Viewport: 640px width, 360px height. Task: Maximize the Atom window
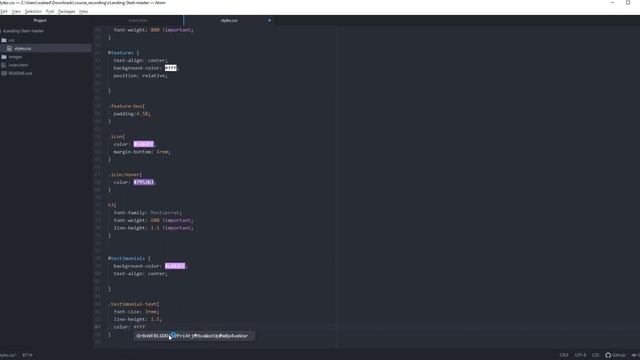click(628, 2)
